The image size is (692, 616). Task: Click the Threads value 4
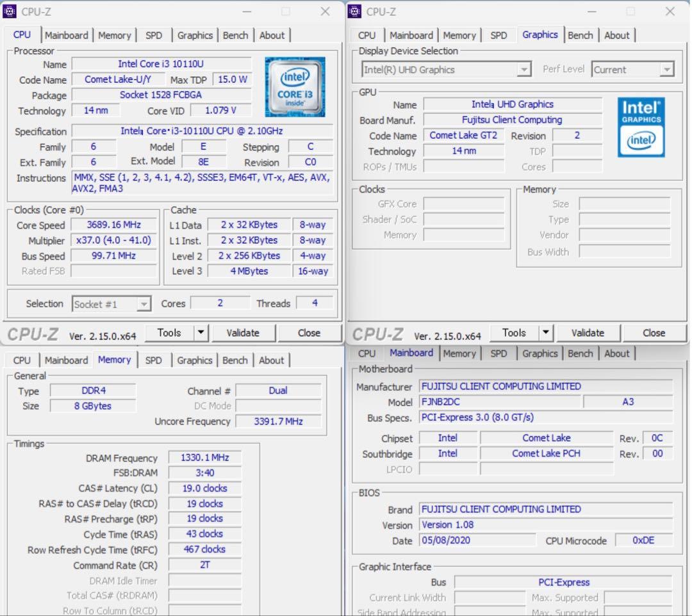coord(315,303)
